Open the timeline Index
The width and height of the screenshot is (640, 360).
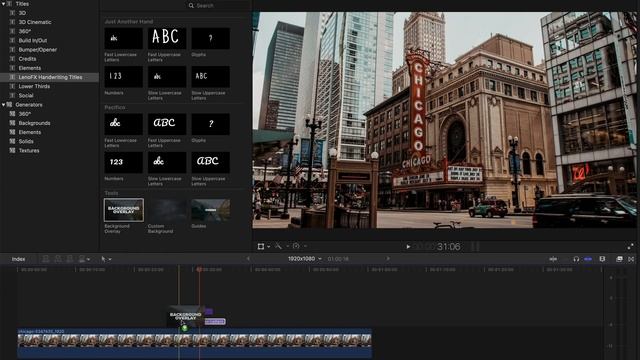click(x=18, y=259)
